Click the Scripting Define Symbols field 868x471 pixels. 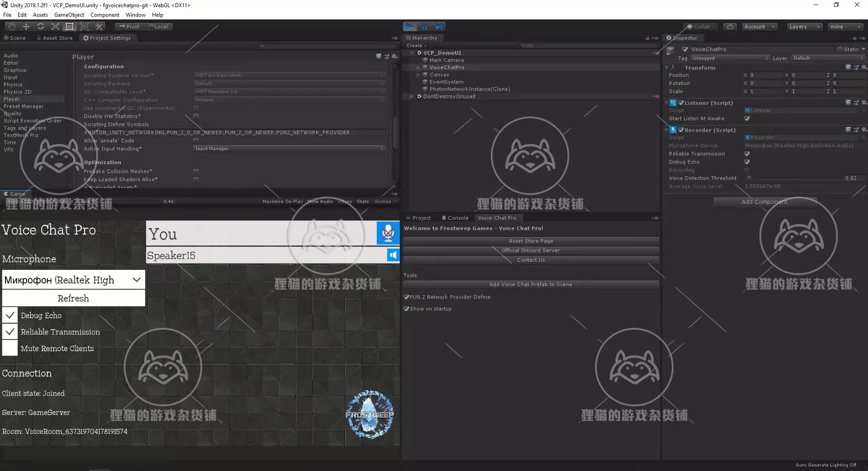point(234,132)
